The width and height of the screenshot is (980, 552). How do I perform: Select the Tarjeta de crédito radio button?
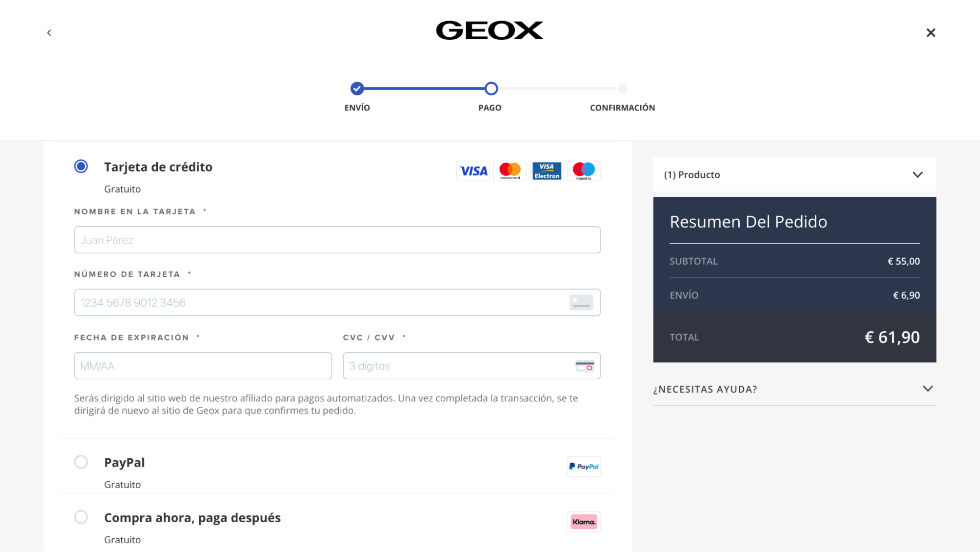click(81, 166)
